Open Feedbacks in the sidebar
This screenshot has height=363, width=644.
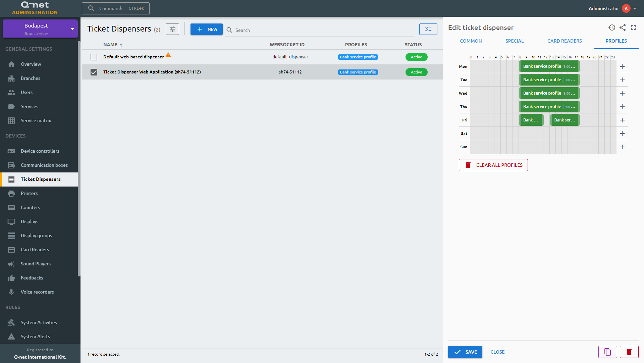point(39,278)
